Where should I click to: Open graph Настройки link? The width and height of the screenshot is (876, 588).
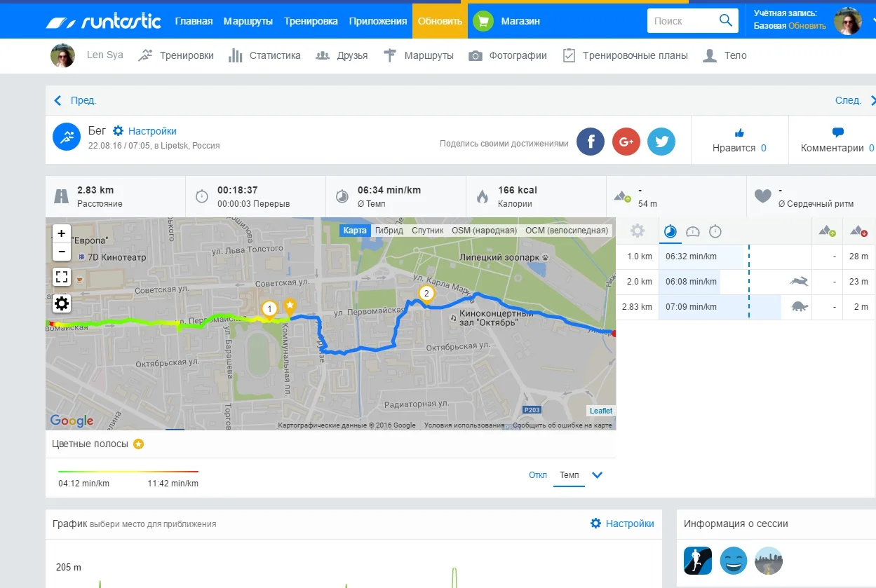pos(622,524)
